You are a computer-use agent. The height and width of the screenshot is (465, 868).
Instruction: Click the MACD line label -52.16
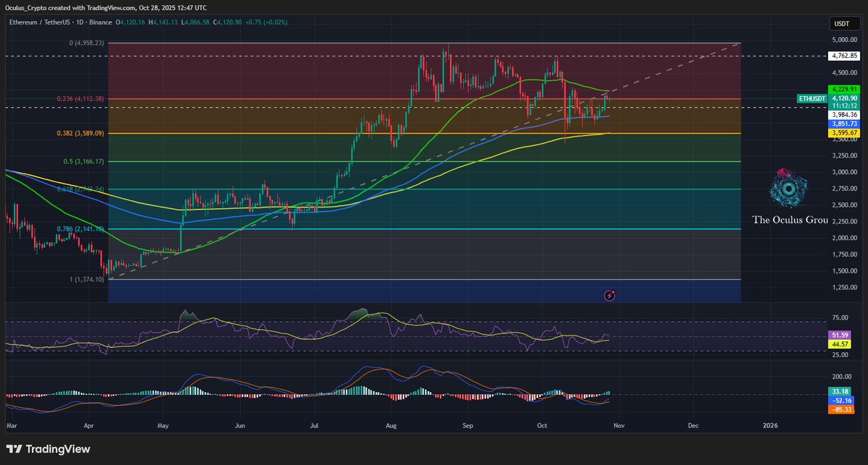point(842,400)
